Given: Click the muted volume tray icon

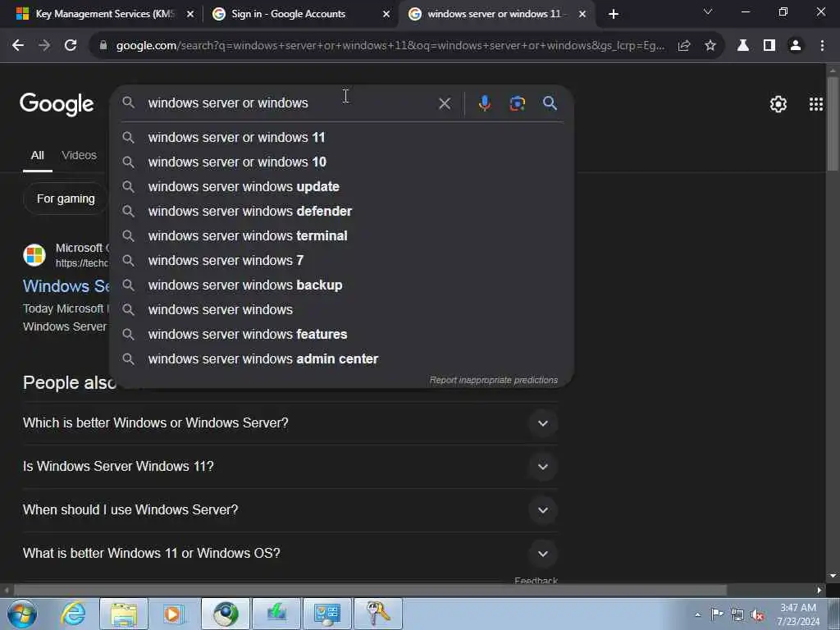Looking at the screenshot, I should coord(757,614).
